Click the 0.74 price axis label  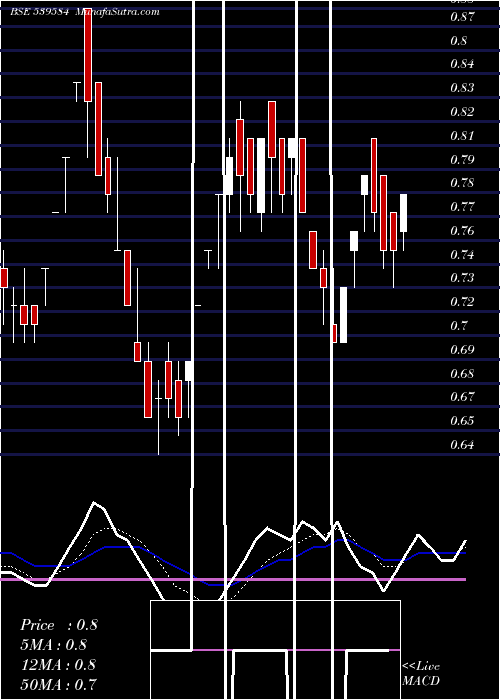[462, 254]
